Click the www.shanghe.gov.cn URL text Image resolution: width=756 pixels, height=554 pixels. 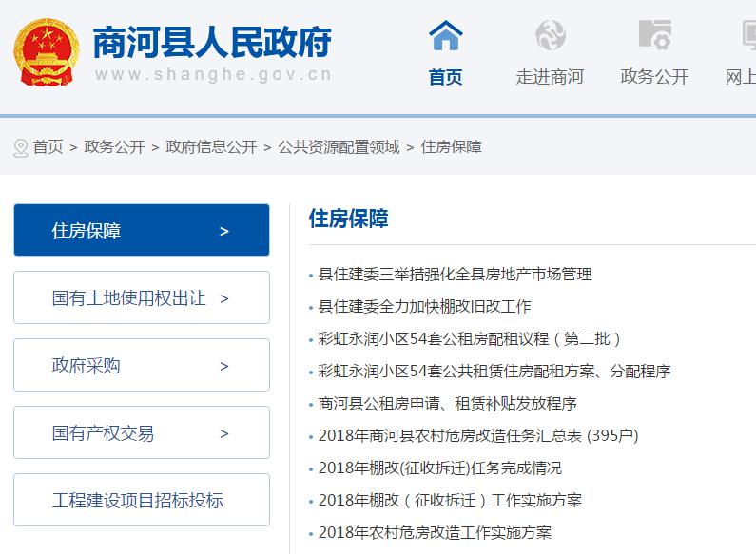tap(214, 75)
